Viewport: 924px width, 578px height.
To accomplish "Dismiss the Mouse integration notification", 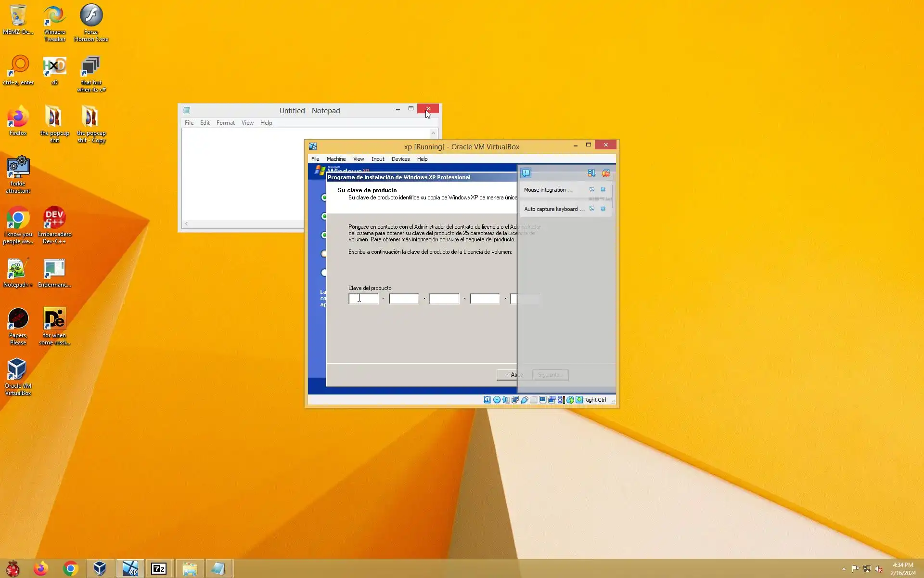I will pyautogui.click(x=603, y=190).
